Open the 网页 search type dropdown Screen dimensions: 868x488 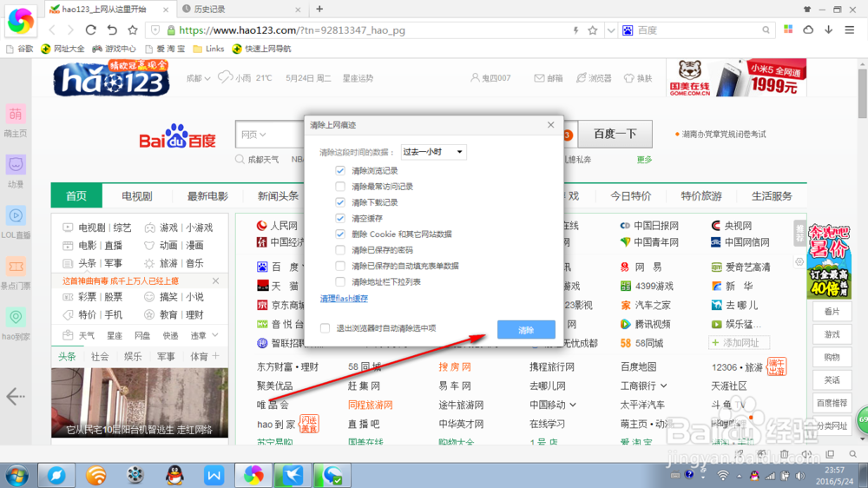[x=253, y=135]
